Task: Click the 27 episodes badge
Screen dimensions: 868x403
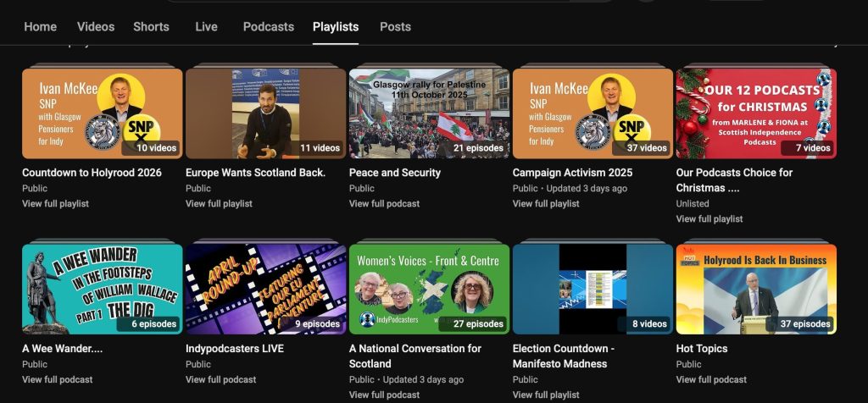Action: pos(472,324)
